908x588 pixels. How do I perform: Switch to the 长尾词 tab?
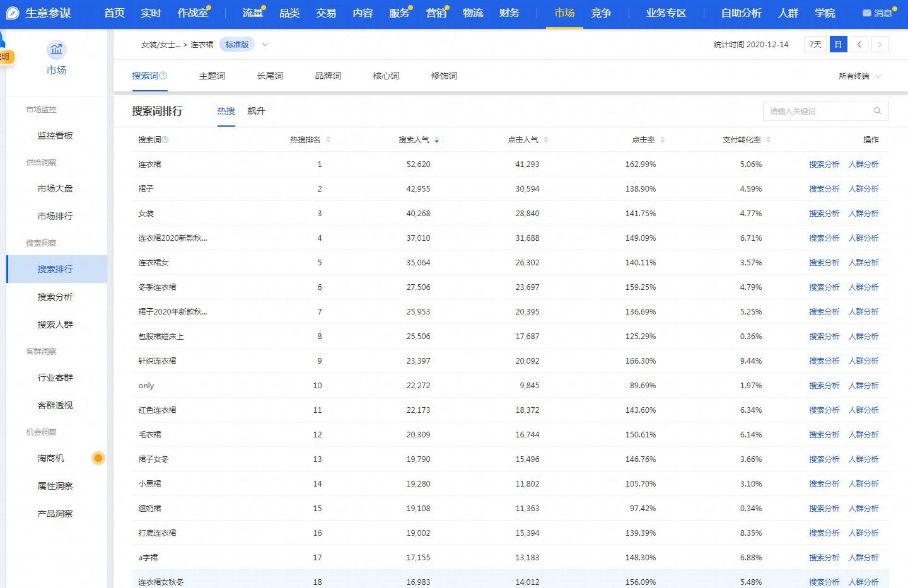coord(270,76)
